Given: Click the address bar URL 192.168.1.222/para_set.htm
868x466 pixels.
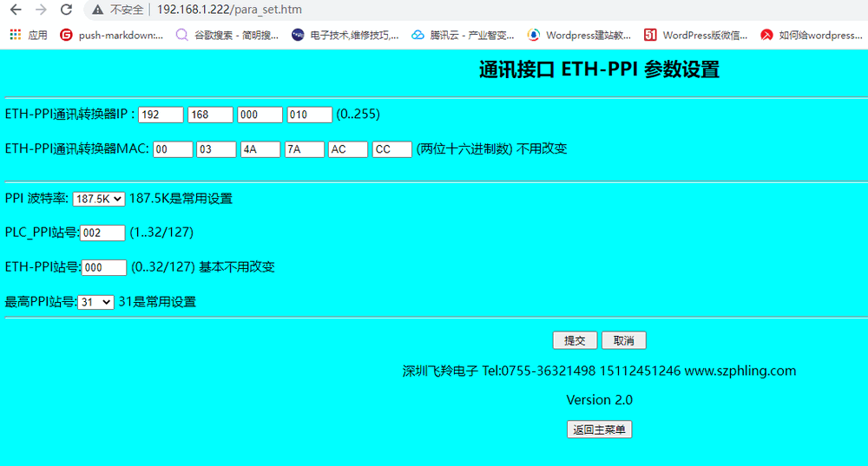Looking at the screenshot, I should coord(229,10).
